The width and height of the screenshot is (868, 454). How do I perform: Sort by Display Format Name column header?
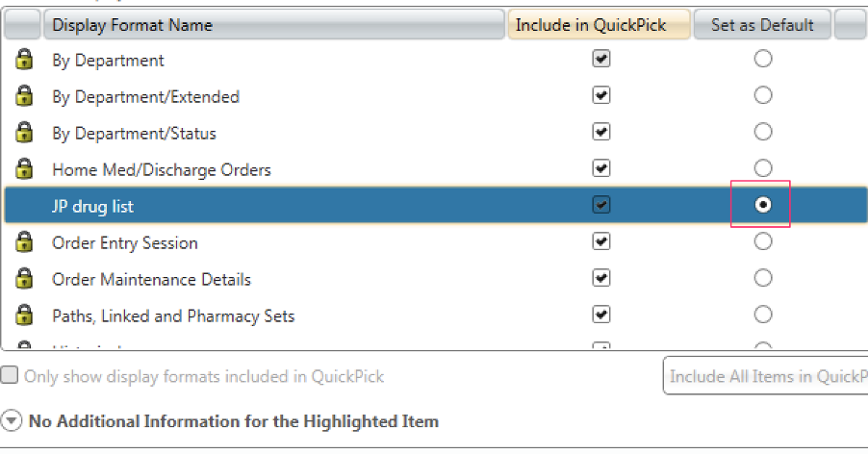274,25
